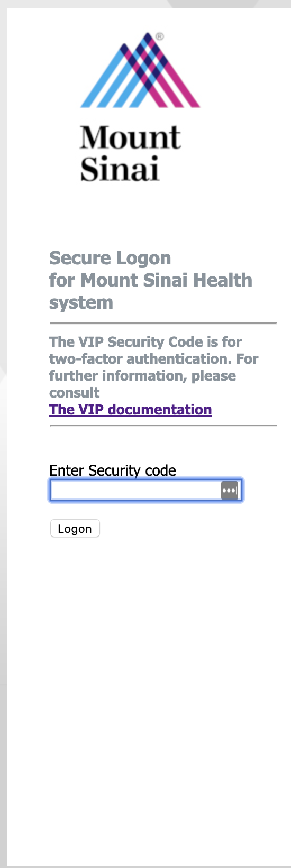Screen dimensions: 291x868
Task: Click the "further information, please" text line
Action: 143,376
